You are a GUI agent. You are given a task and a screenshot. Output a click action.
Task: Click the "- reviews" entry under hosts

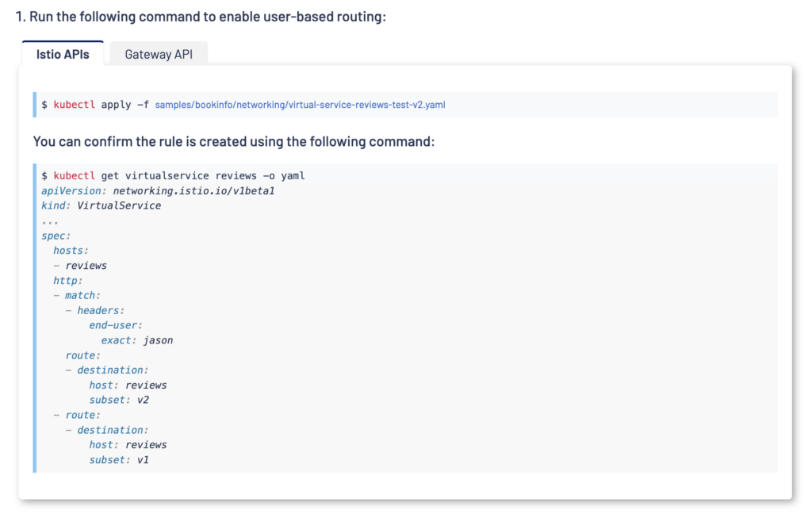80,266
